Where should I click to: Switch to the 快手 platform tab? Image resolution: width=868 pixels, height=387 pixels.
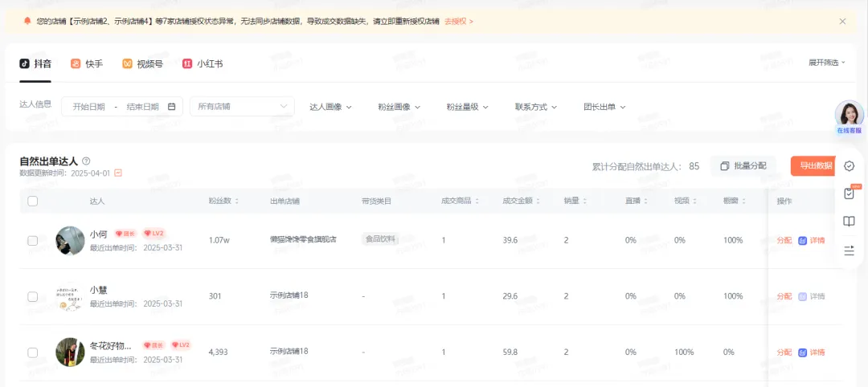[87, 63]
